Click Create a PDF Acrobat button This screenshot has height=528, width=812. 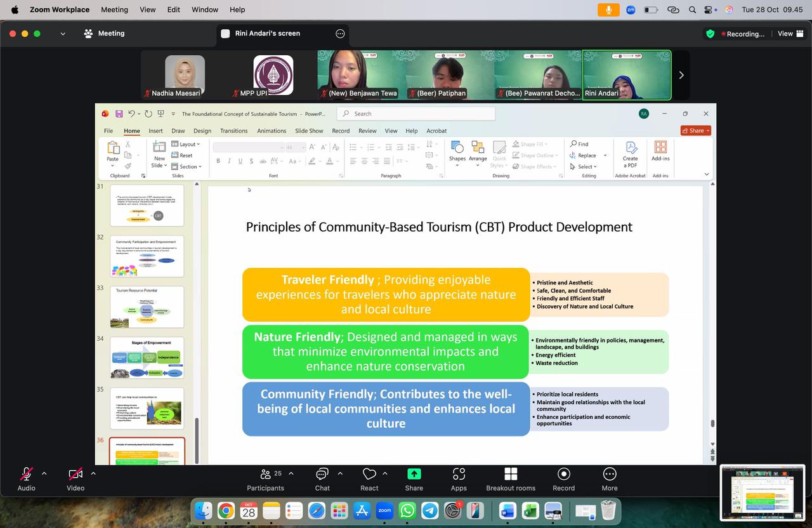click(631, 154)
